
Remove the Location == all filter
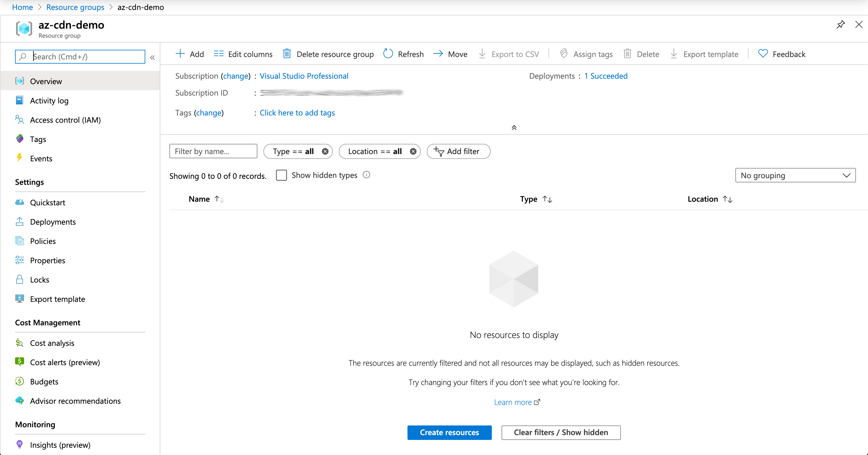413,151
